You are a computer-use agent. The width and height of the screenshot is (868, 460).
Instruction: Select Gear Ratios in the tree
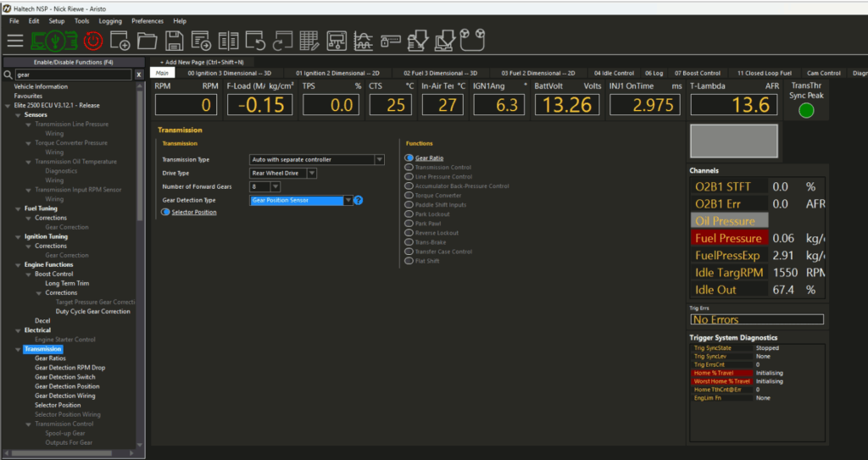[x=50, y=358]
